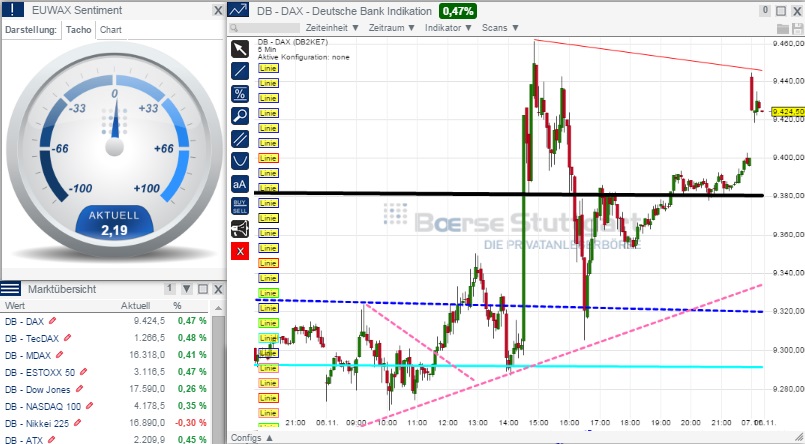Expand the Configs panel
This screenshot has height=444, width=805.
[x=252, y=438]
